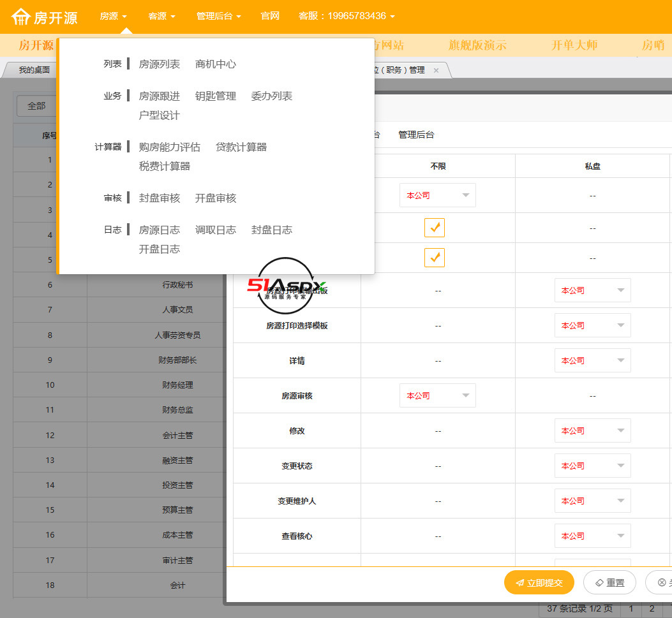Screen dimensions: 672x618
Task: Open the 客源 top menu
Action: [x=161, y=17]
